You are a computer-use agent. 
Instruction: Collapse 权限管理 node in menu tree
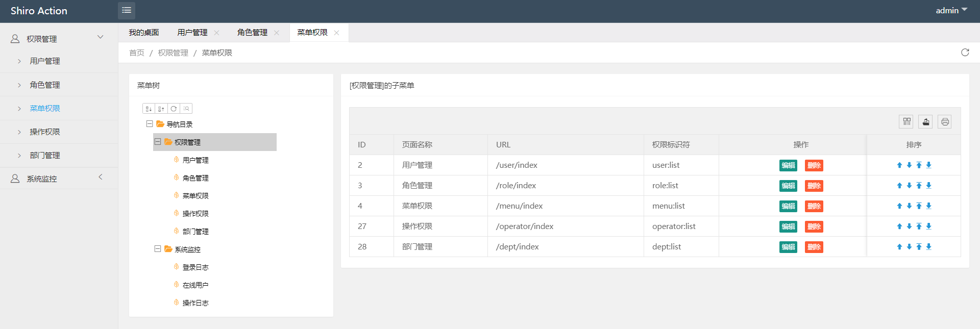[158, 142]
